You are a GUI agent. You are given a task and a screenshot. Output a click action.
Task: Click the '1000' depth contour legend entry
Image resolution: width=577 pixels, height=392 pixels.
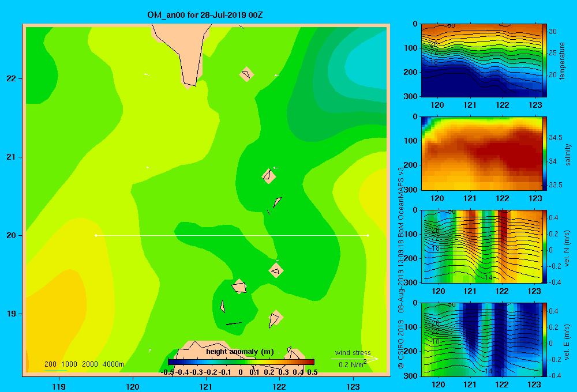point(69,364)
